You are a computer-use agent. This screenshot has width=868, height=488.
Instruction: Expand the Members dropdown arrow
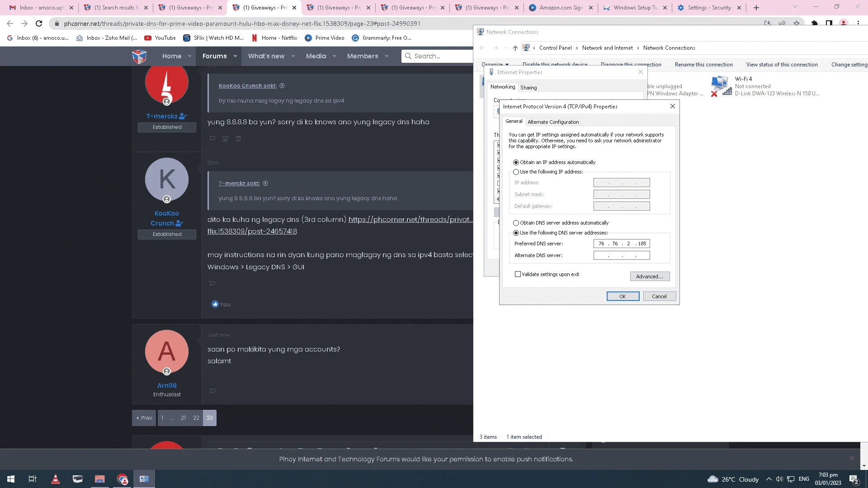click(387, 56)
